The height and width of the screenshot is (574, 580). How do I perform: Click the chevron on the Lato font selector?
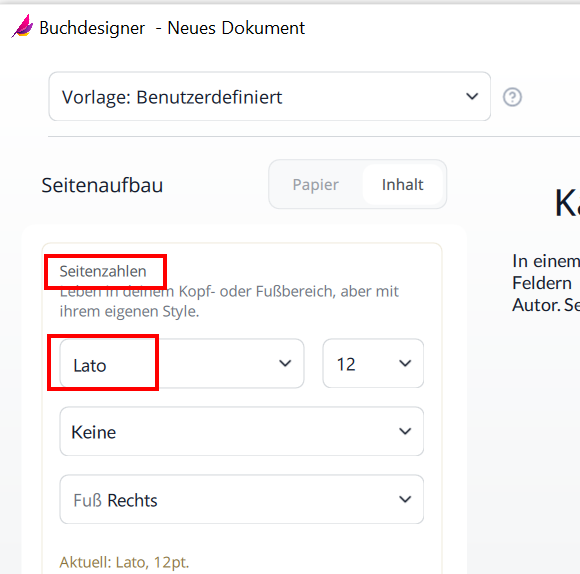[x=285, y=363]
